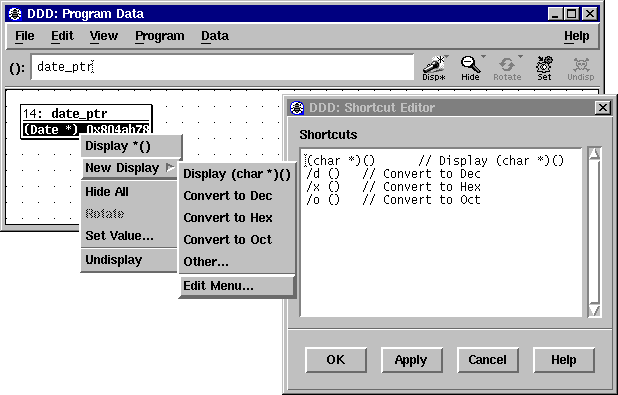618x395 pixels.
Task: Click the (Date *) 0x804ab78 value
Action: pos(86,129)
